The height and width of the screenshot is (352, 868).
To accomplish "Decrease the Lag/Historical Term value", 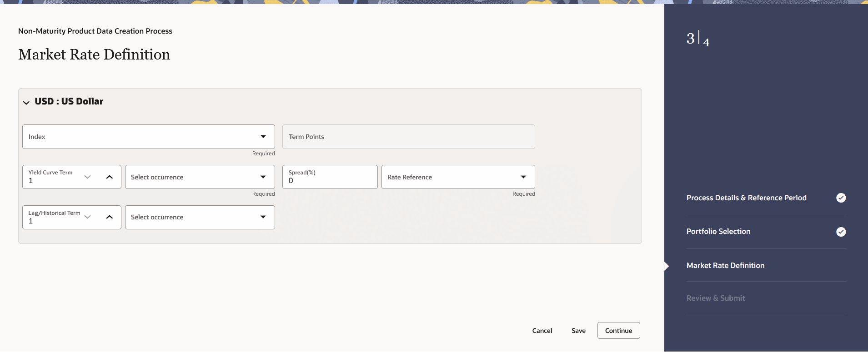I will coord(88,217).
